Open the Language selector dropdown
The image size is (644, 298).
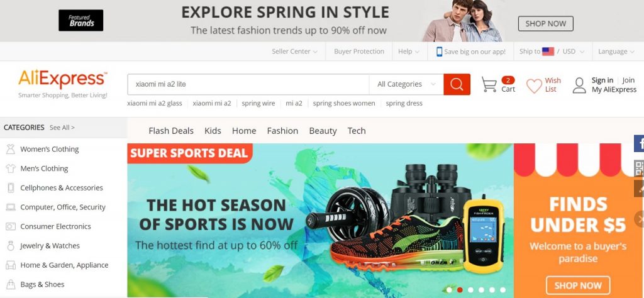click(x=615, y=52)
